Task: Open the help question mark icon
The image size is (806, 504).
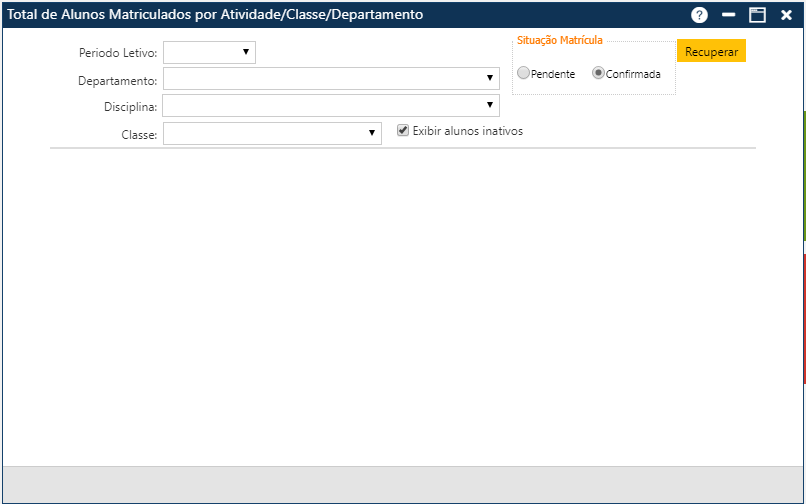Action: (700, 15)
